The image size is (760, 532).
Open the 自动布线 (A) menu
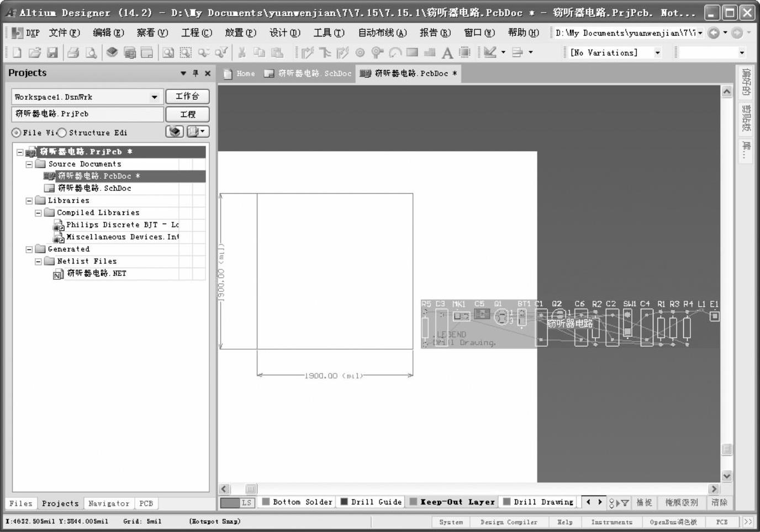coord(382,33)
